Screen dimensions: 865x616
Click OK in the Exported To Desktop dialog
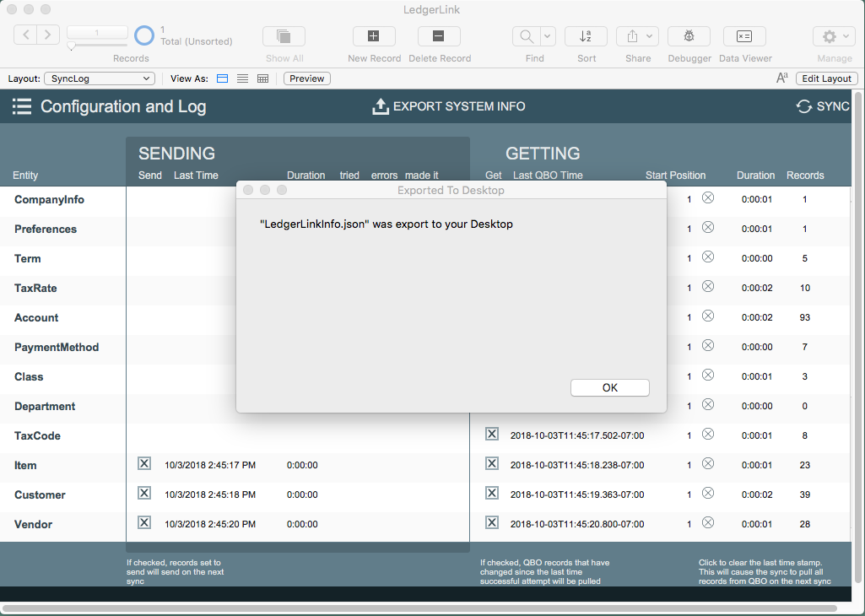pyautogui.click(x=609, y=387)
